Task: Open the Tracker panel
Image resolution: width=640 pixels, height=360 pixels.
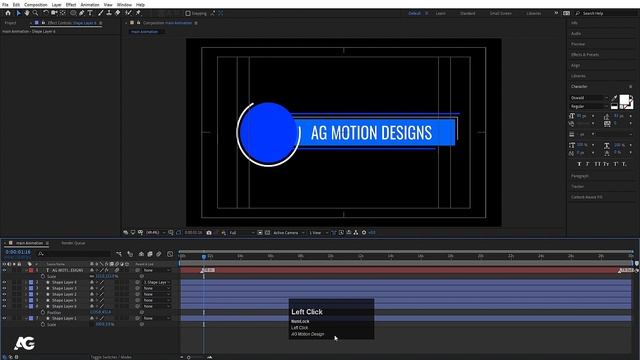Action: tap(578, 187)
